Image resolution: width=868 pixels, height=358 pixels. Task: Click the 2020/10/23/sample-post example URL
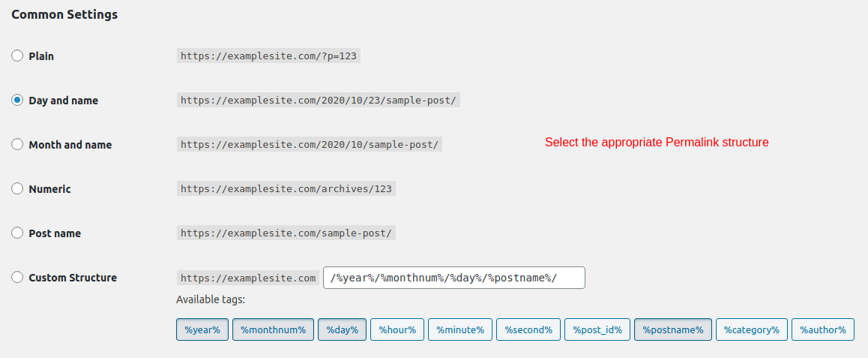pos(319,101)
